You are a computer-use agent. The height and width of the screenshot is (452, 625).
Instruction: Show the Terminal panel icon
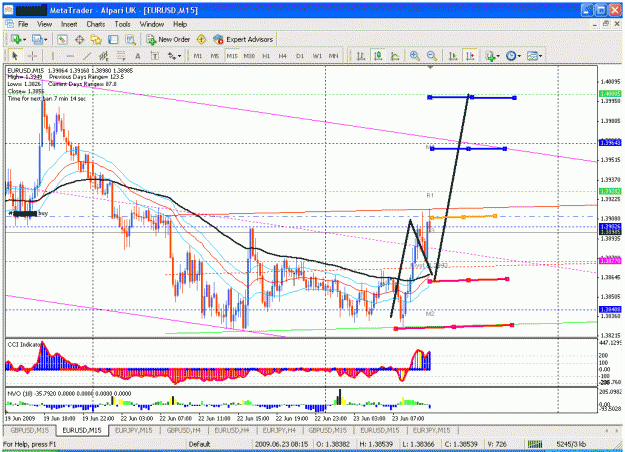point(113,39)
